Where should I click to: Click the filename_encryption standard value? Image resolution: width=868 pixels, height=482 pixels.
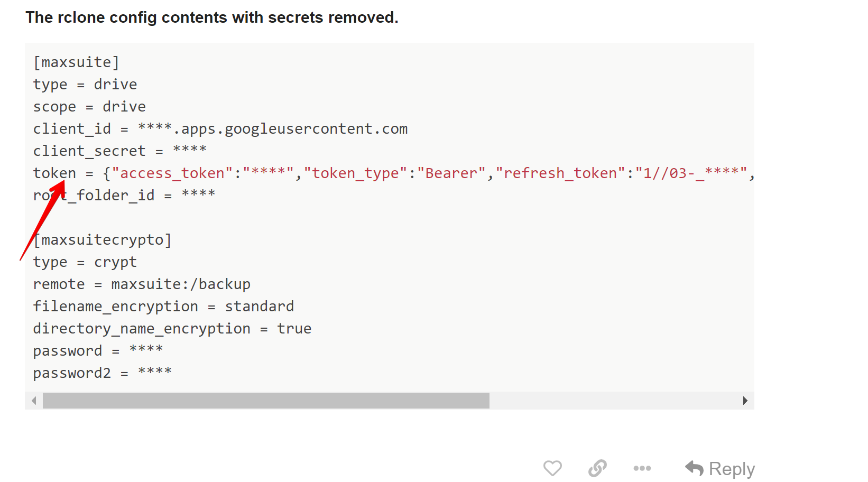(x=259, y=307)
